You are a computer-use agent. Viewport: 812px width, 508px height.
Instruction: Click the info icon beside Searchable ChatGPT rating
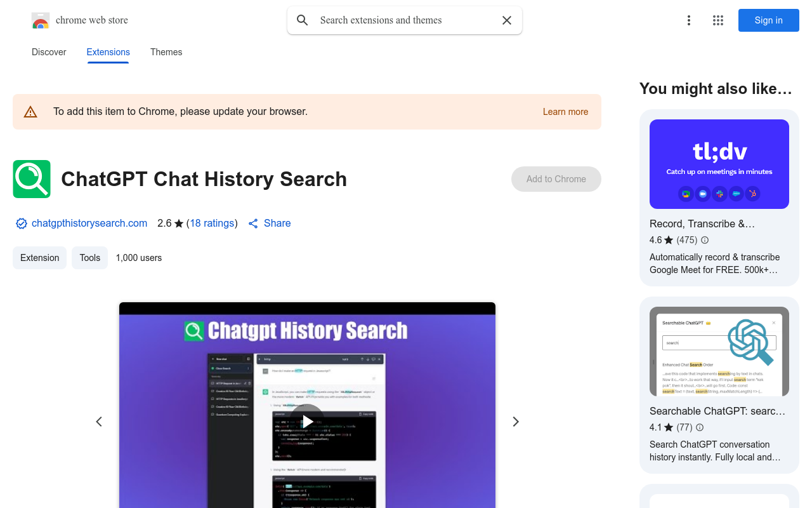pos(699,427)
